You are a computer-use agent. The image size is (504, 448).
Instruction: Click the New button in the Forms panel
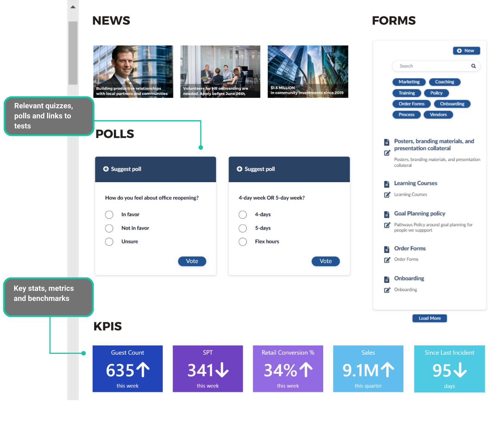[x=466, y=50]
